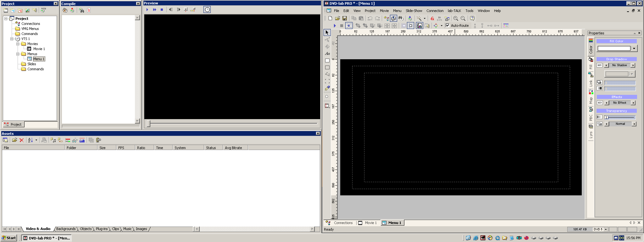Toggle the highlighted arrow button beside Stop
This screenshot has width=644, height=242.
click(x=349, y=26)
